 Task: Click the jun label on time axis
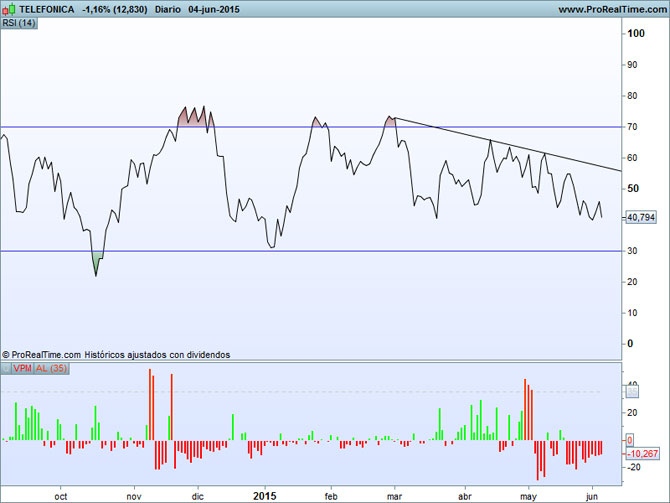tap(592, 497)
